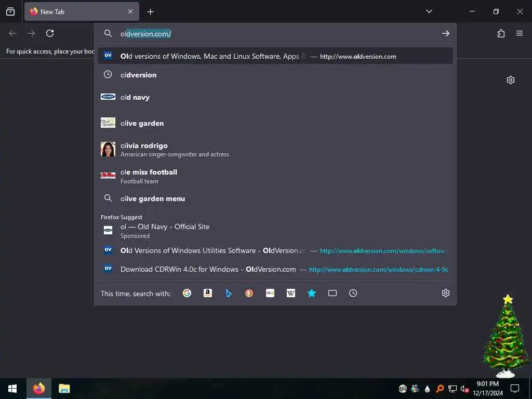Select the New Tab tab
Image resolution: width=532 pixels, height=399 pixels.
pos(82,11)
